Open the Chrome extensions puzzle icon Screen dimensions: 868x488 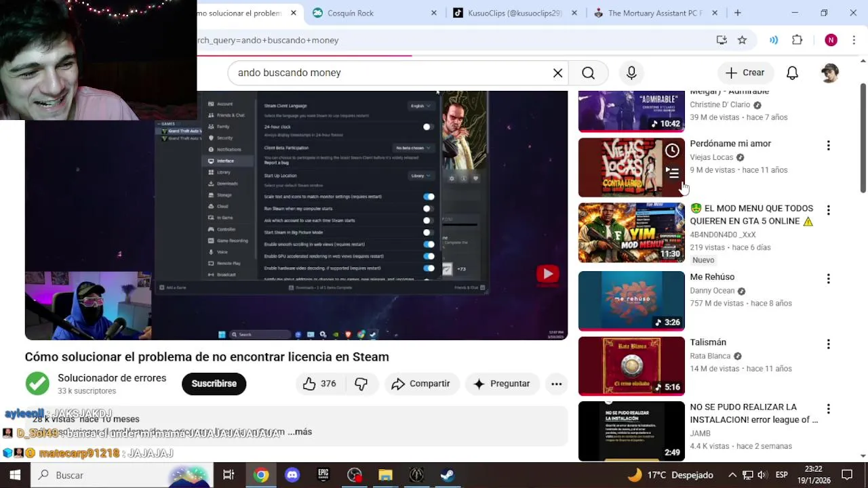click(x=797, y=40)
